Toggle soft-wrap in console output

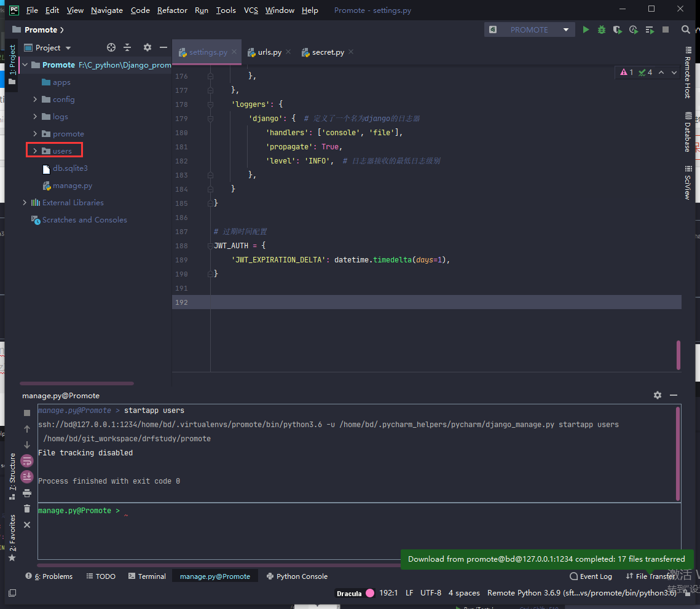click(27, 461)
